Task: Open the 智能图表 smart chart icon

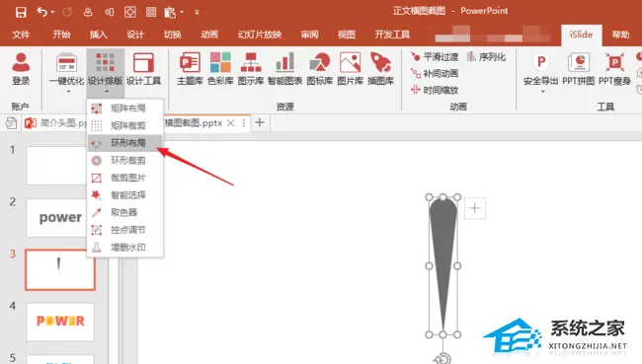Action: tap(285, 63)
